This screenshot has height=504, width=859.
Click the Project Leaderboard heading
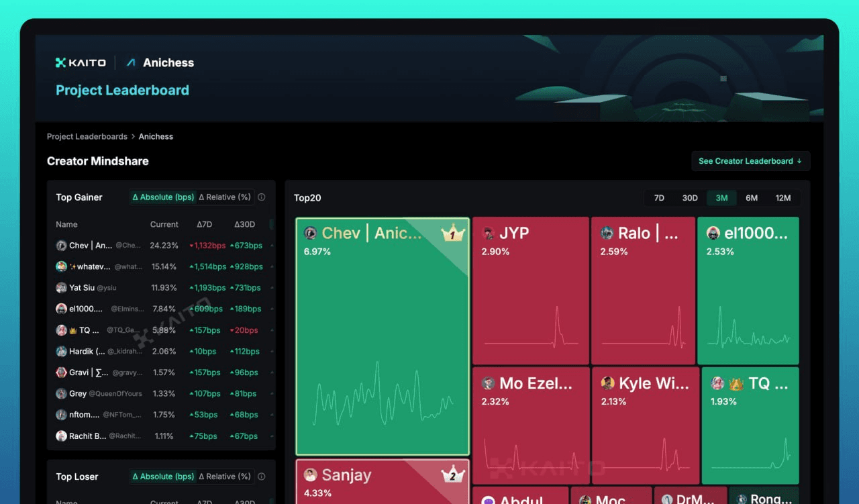[x=122, y=90]
